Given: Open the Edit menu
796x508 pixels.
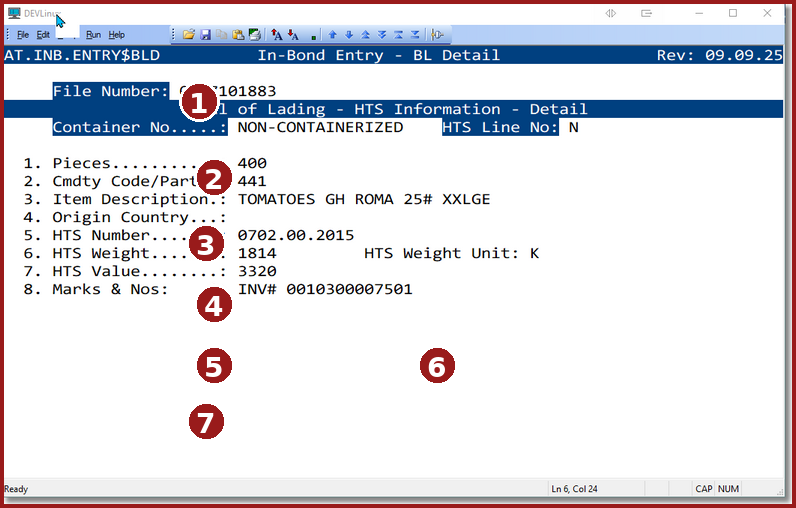Looking at the screenshot, I should click(x=44, y=35).
